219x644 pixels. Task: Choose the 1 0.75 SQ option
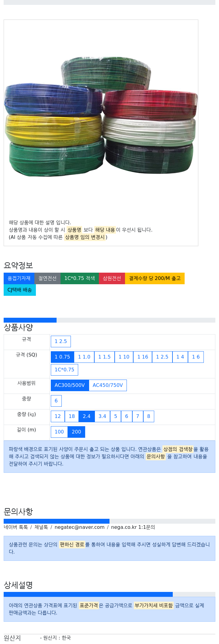click(x=62, y=357)
